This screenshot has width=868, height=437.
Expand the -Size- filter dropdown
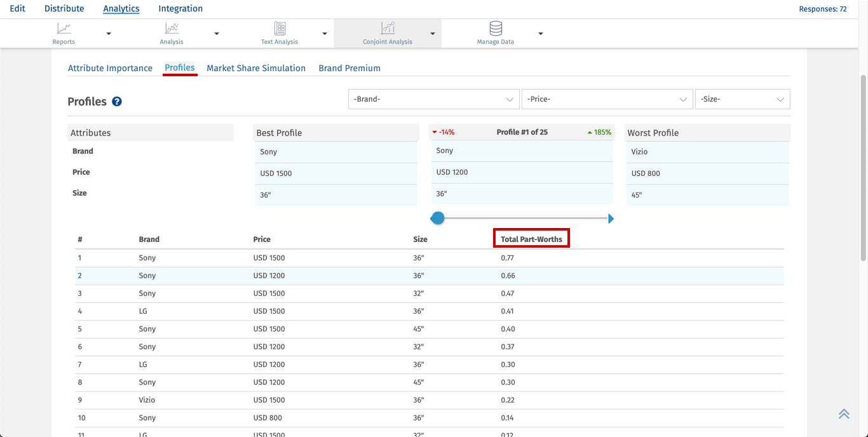tap(742, 99)
